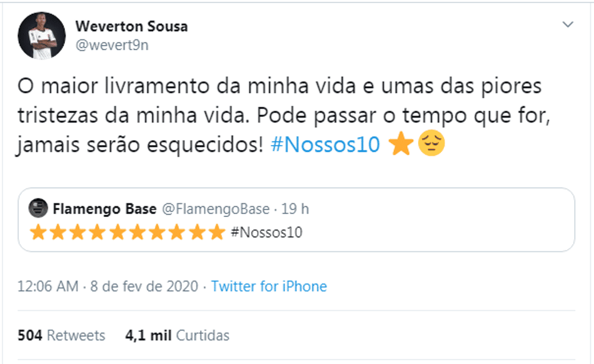Open the Flamengo Base avatar icon
This screenshot has height=364, width=594.
click(x=38, y=208)
